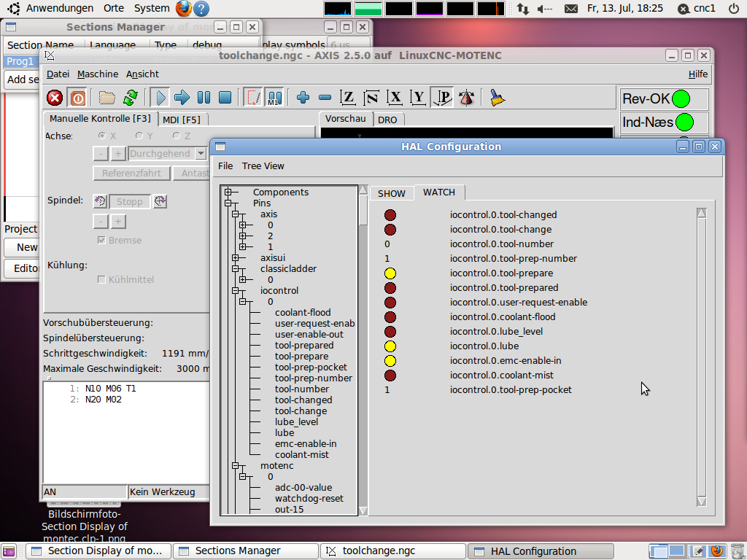Open the Durchgehend jog increment dropdown

pyautogui.click(x=201, y=153)
